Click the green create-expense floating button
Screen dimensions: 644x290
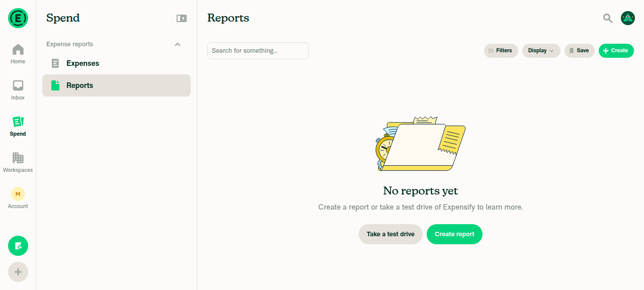click(18, 246)
